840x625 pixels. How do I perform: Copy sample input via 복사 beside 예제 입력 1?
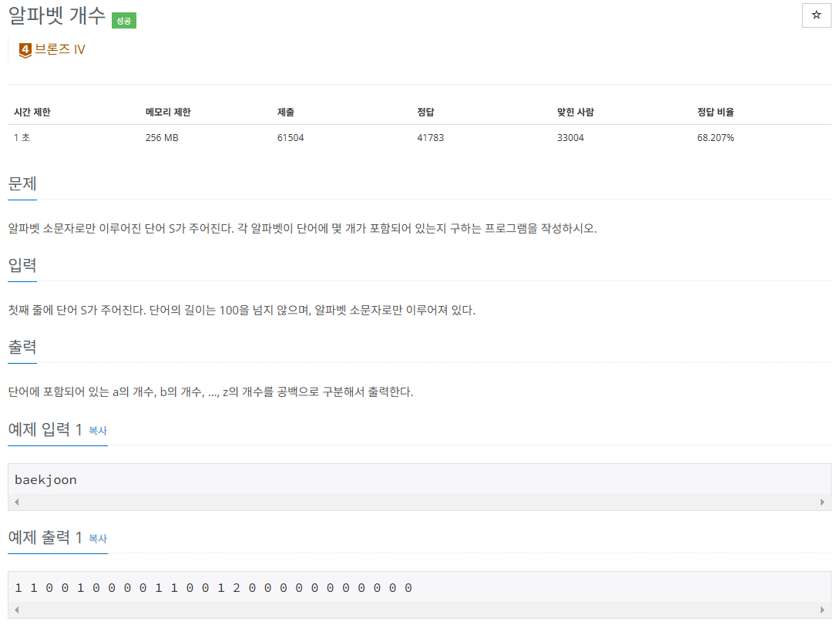click(98, 431)
